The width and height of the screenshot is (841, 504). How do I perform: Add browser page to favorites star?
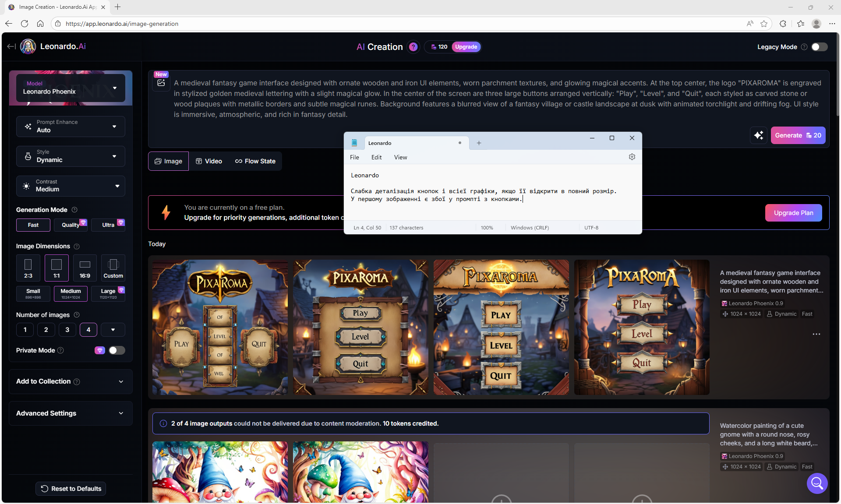coord(764,24)
